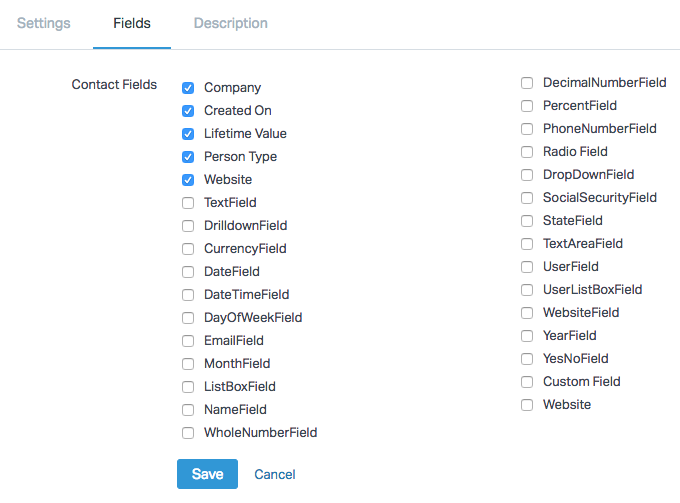The height and width of the screenshot is (503, 680).
Task: Tick the PhoneNumberField checkbox
Action: pyautogui.click(x=527, y=129)
